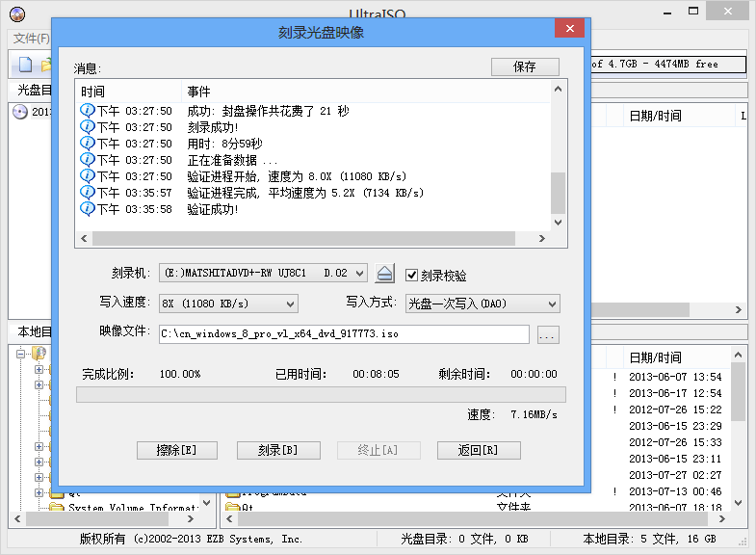Minimize the UltraISO window
Viewport: 756px width, 555px height.
click(667, 13)
